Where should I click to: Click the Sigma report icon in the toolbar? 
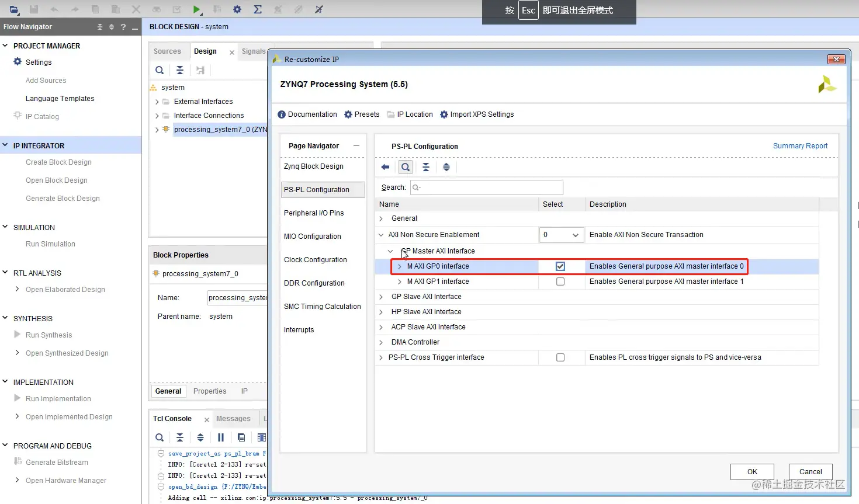258,9
